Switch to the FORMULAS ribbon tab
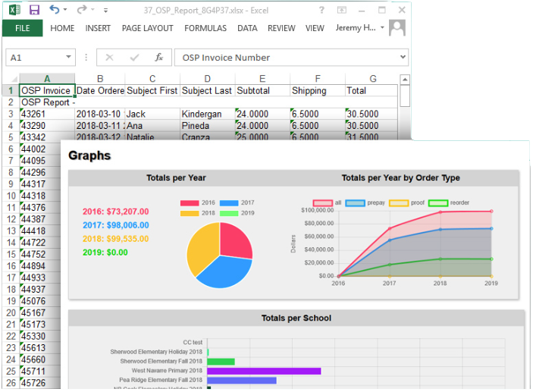 point(205,28)
